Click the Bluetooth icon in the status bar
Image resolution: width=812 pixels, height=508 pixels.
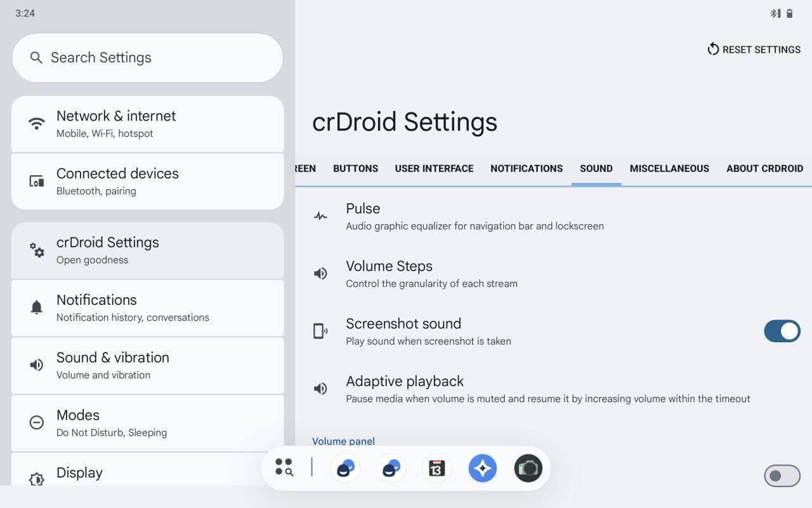point(775,13)
